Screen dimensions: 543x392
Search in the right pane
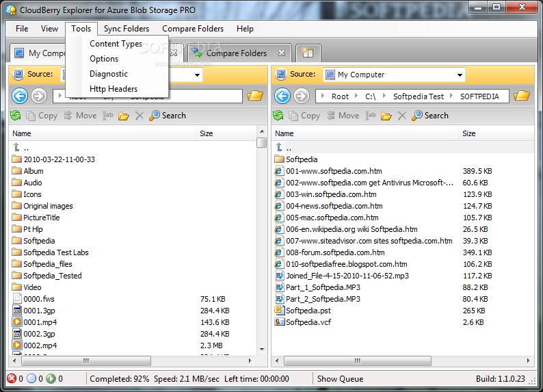(x=430, y=116)
